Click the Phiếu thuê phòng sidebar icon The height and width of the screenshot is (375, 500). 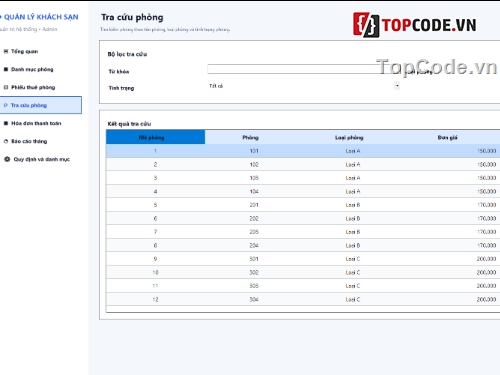[x=6, y=87]
